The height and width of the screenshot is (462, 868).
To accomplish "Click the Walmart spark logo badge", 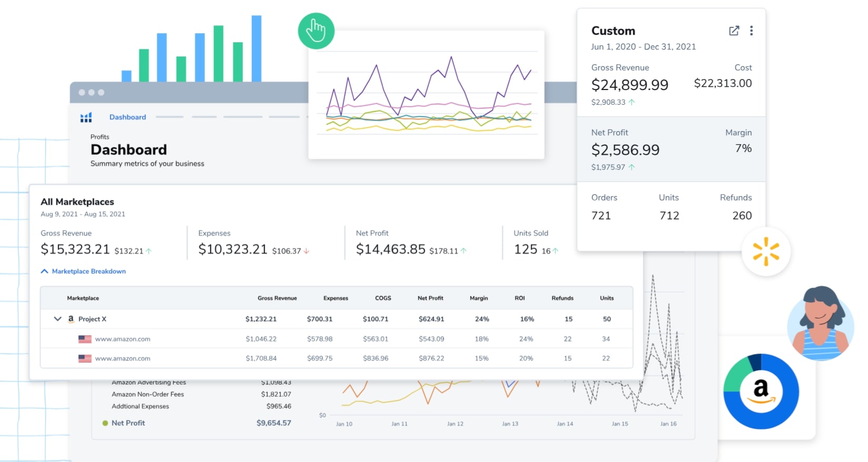I will (766, 252).
